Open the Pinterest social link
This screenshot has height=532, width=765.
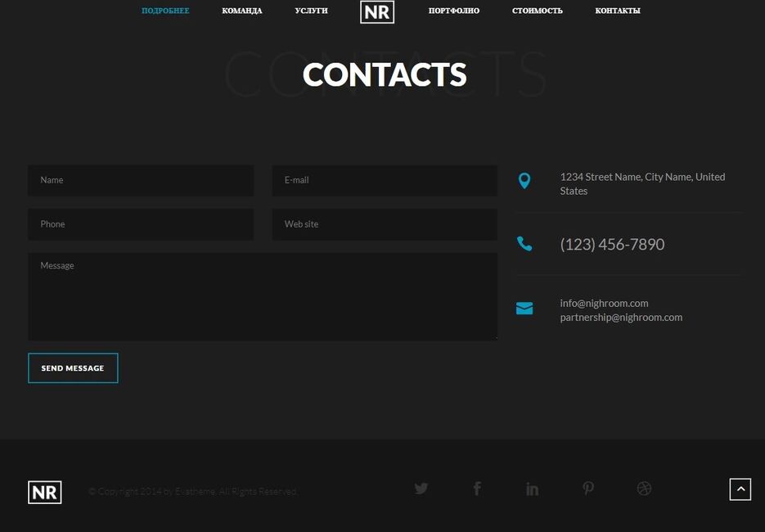(x=588, y=489)
